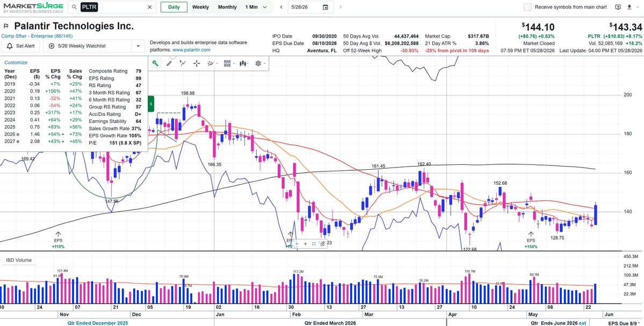This screenshot has width=644, height=326.
Task: Click the Market Cap. $317.67B value
Action: point(479,36)
